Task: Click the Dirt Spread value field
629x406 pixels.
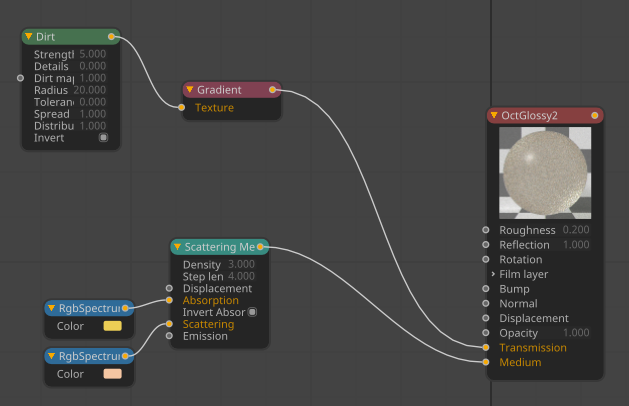Action: [x=92, y=114]
